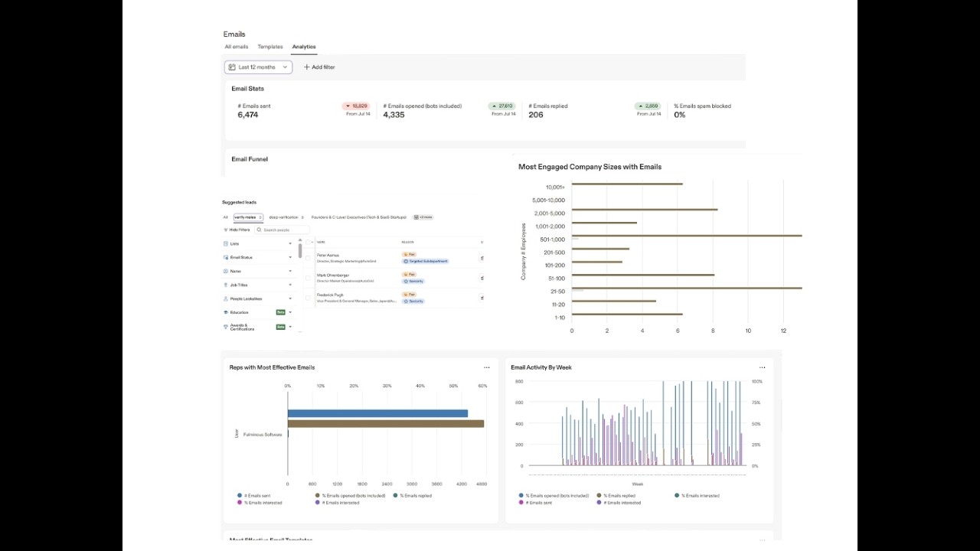Click the Seniority tag on Mark Ohrenberger row

[413, 281]
